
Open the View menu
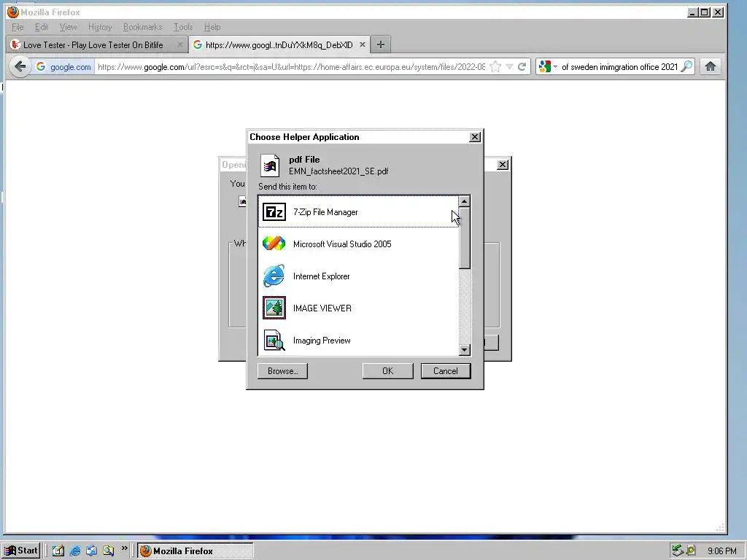68,27
